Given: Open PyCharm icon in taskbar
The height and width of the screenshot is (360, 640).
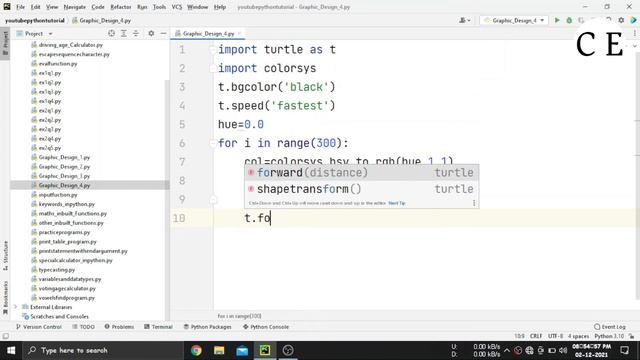Looking at the screenshot, I should coord(265,350).
